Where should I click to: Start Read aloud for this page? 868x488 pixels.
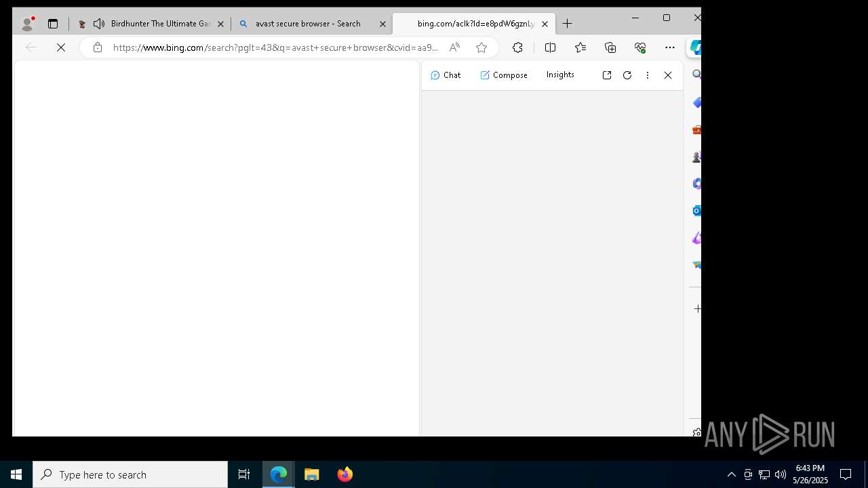coord(454,47)
